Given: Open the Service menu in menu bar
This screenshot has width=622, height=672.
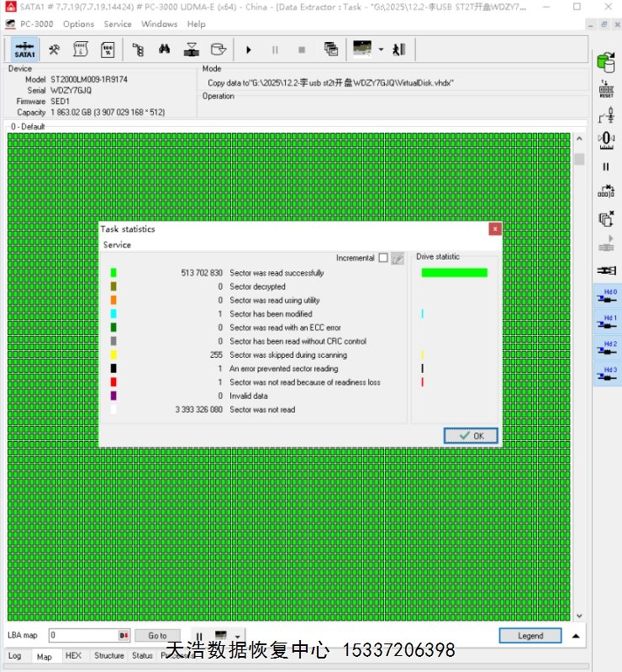Looking at the screenshot, I should (x=117, y=24).
